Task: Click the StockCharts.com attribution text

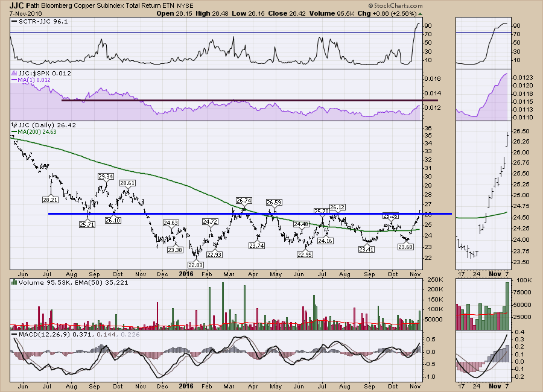Action: point(395,5)
